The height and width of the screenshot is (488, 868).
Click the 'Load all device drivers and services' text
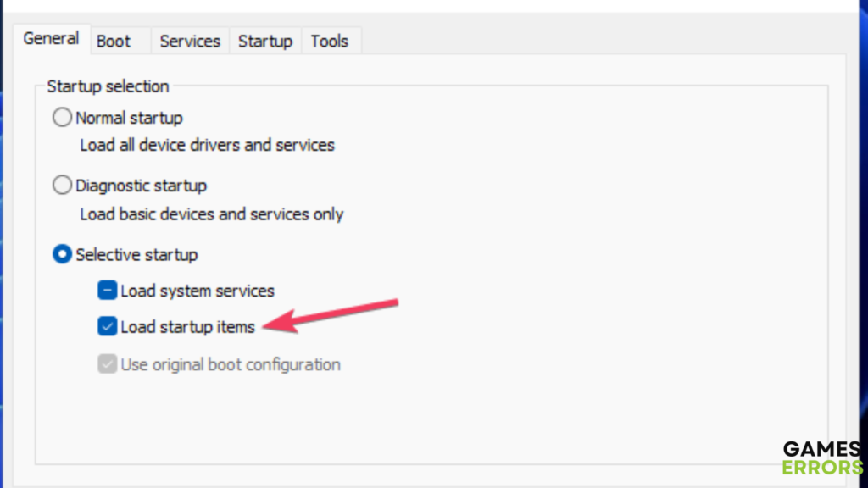coord(207,145)
